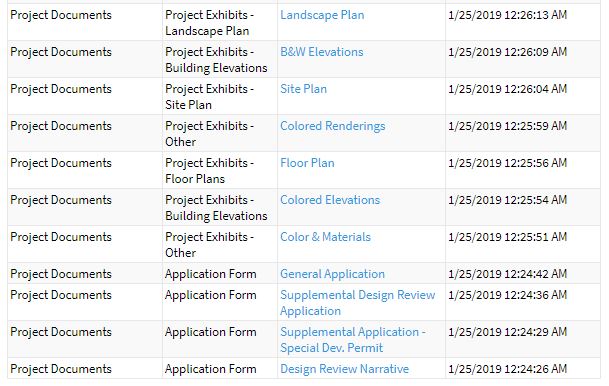Open the B&W Elevations document
This screenshot has height=386, width=609.
[x=322, y=52]
